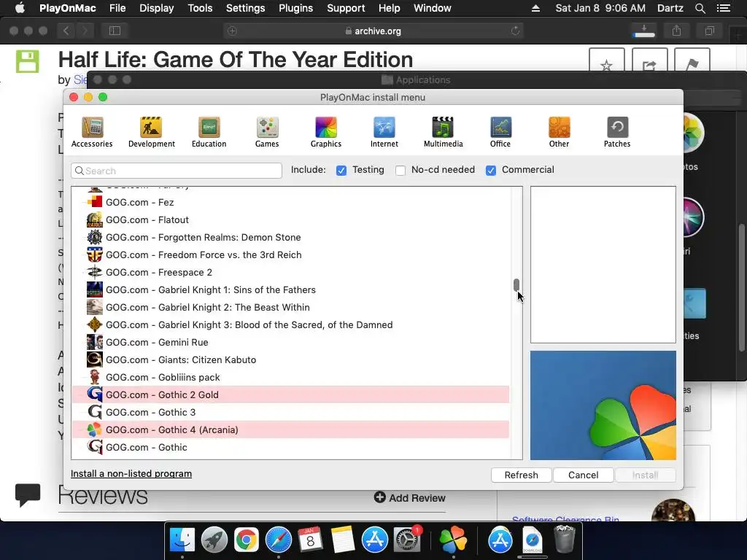This screenshot has width=747, height=560.
Task: Open Launchpad from the Dock
Action: pos(214,540)
